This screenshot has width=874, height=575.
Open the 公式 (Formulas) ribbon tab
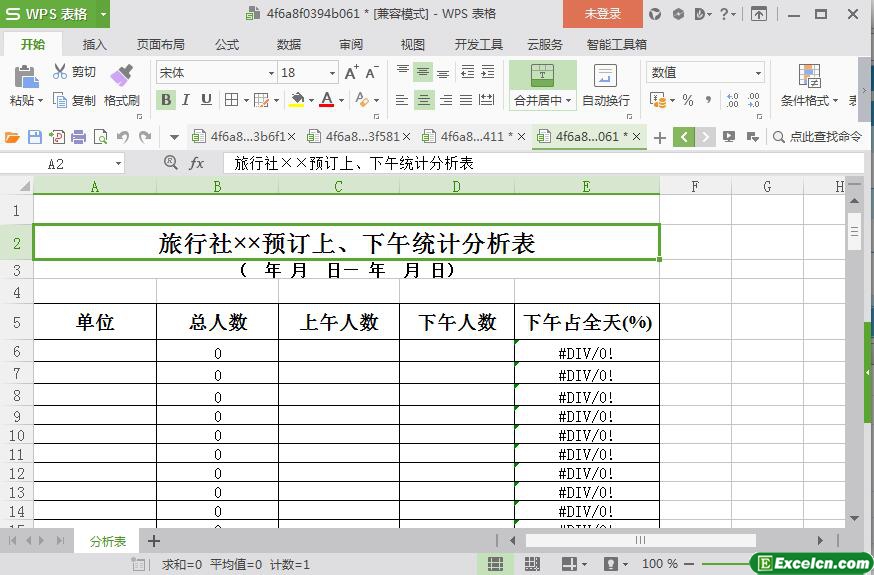227,44
